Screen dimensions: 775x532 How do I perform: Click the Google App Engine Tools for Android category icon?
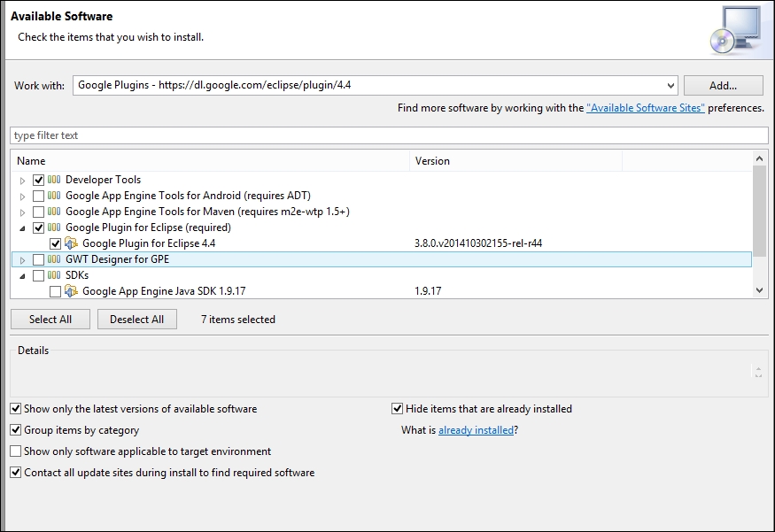click(54, 196)
